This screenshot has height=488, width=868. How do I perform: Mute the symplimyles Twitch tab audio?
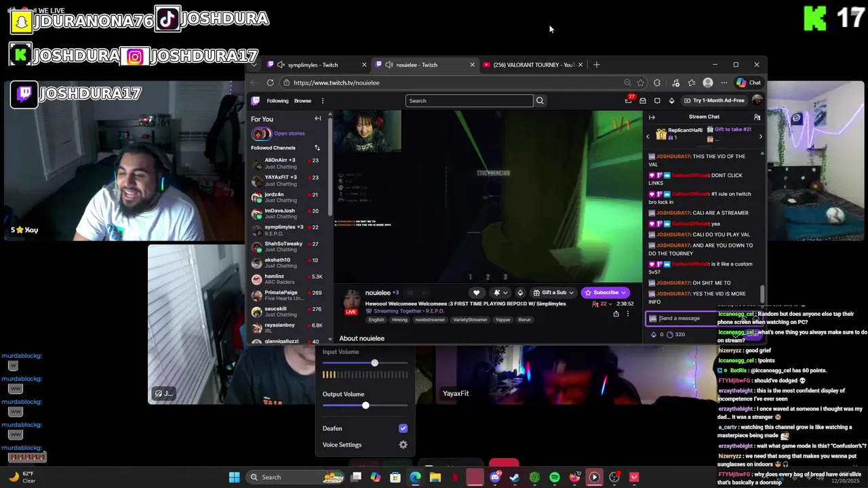click(x=281, y=65)
